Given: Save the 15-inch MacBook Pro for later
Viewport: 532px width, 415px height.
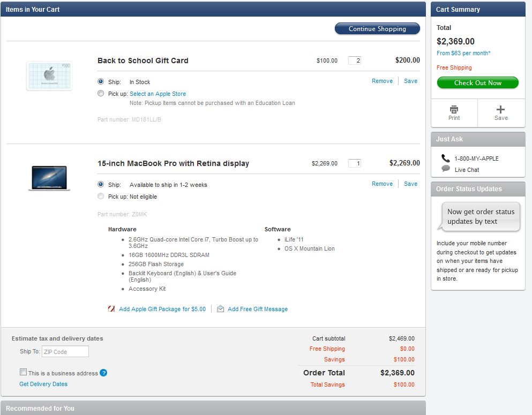Looking at the screenshot, I should (x=410, y=184).
